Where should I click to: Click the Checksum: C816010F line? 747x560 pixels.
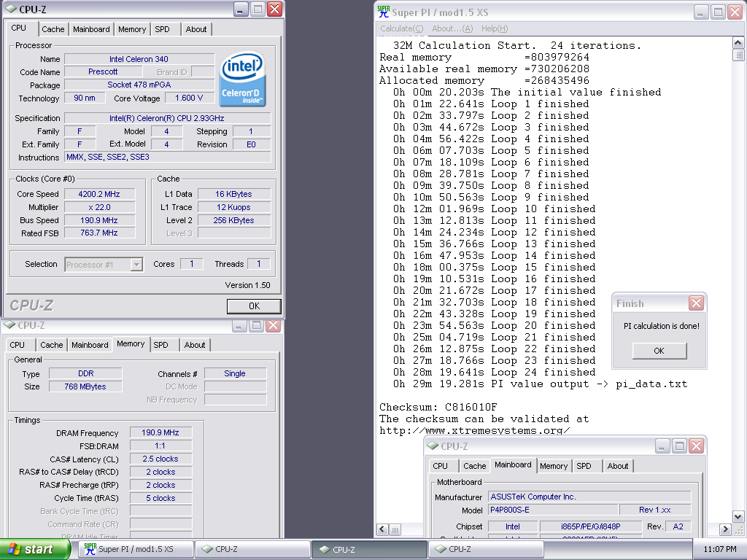[438, 407]
